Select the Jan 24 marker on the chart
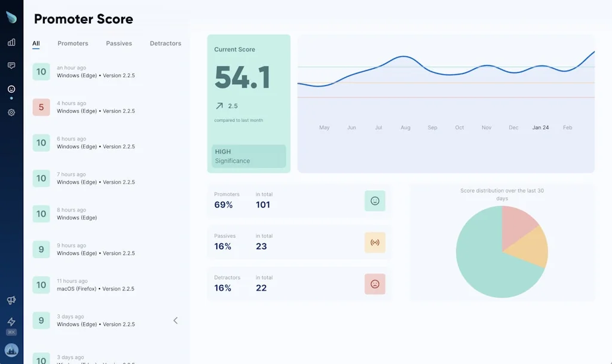 pyautogui.click(x=540, y=127)
